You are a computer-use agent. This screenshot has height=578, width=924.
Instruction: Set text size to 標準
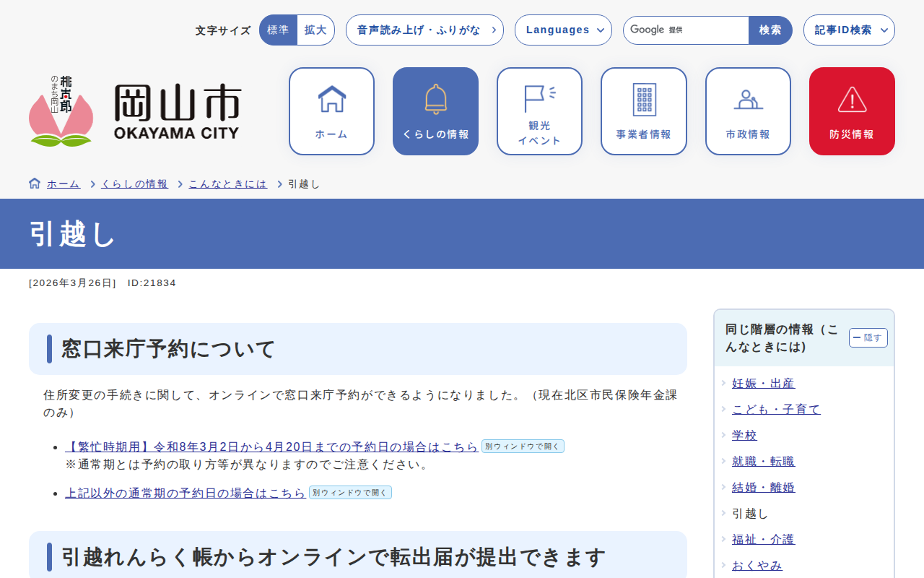(278, 30)
